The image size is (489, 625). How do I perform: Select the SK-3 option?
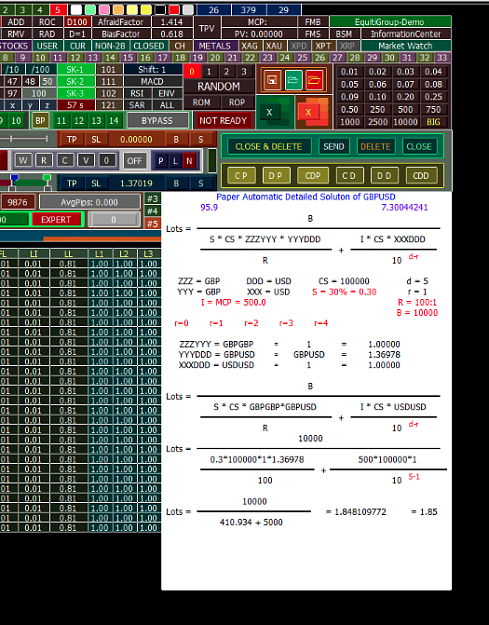tap(76, 94)
